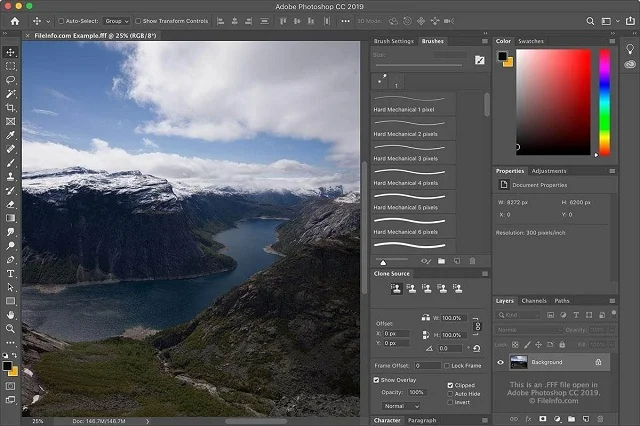Go to the Home screen
Viewport: 640px width, 426px height.
tap(15, 21)
